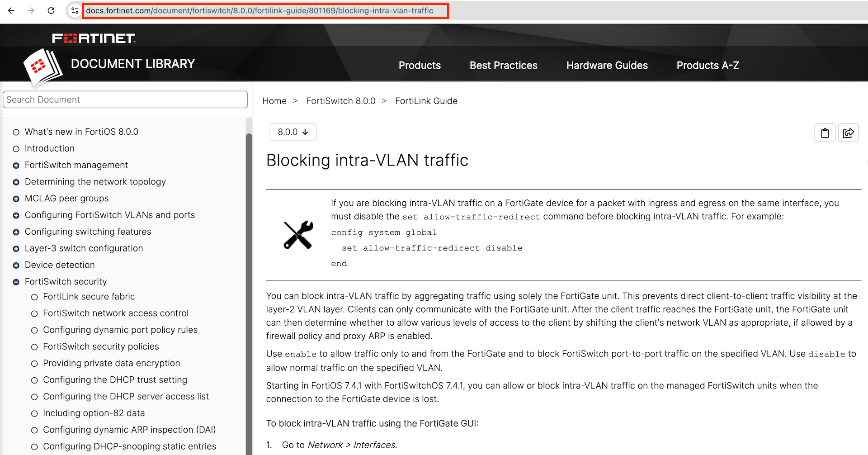Screen dimensions: 868x455
Task: Open FortiSwitch security policies page
Action: coord(101,346)
